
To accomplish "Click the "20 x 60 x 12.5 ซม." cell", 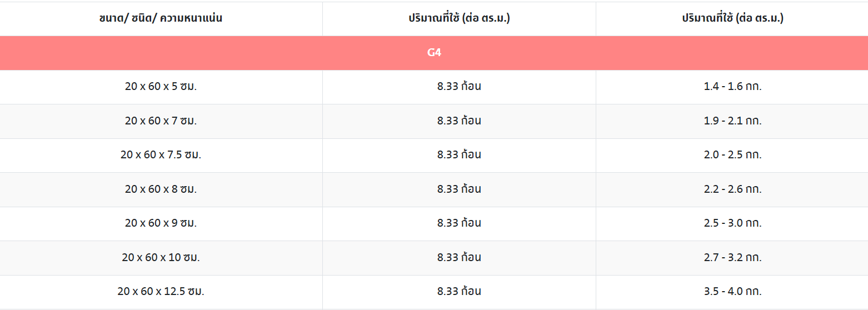I will (x=161, y=291).
